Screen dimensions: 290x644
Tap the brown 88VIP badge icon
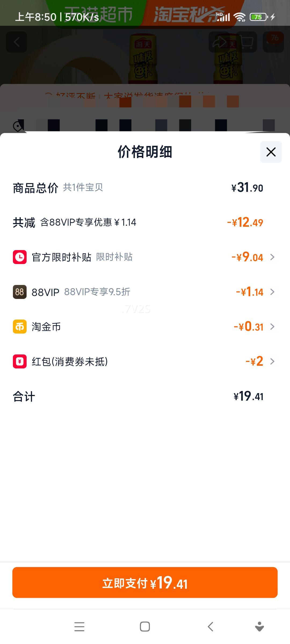[20, 292]
